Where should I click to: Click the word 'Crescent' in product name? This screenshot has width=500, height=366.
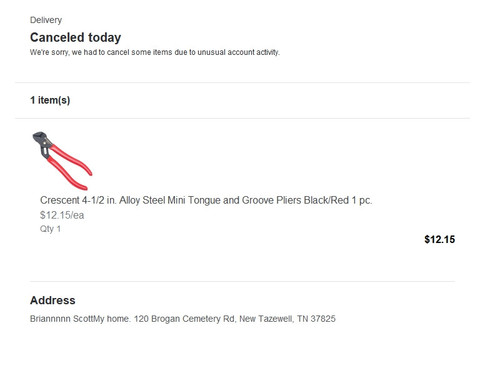point(60,200)
